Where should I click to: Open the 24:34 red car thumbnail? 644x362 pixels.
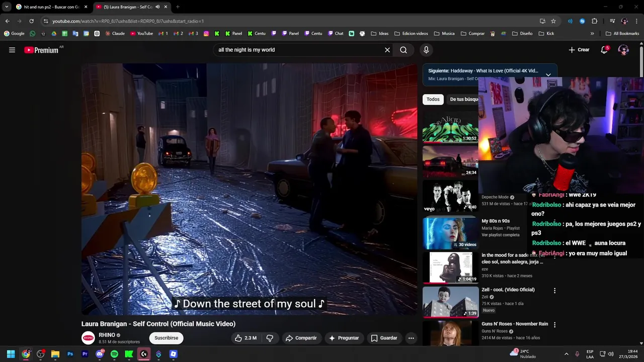[450, 161]
